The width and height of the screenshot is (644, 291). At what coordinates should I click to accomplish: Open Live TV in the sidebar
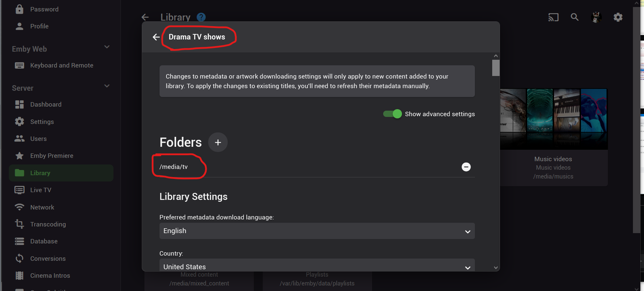[x=41, y=190]
